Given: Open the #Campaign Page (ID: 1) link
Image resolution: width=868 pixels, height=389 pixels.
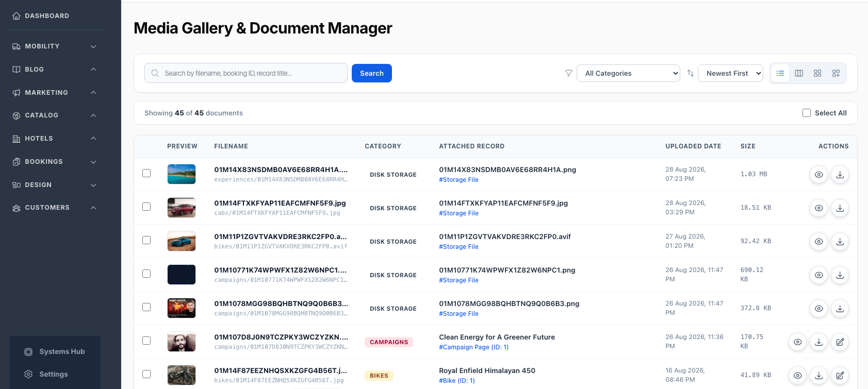Looking at the screenshot, I should (474, 347).
